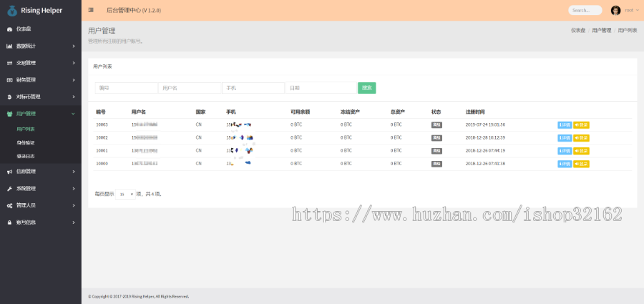The height and width of the screenshot is (304, 644).
Task: Expand the 对标币管理 menu chevron
Action: (74, 97)
